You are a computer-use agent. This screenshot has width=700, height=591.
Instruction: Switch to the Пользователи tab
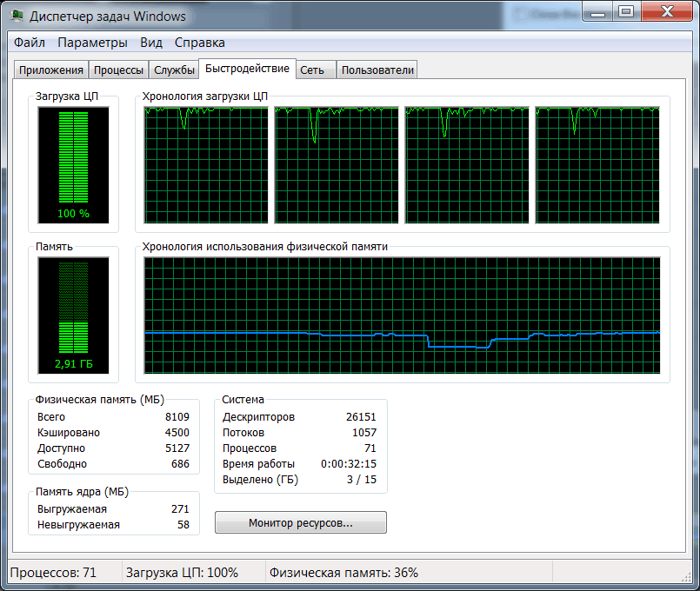(377, 70)
